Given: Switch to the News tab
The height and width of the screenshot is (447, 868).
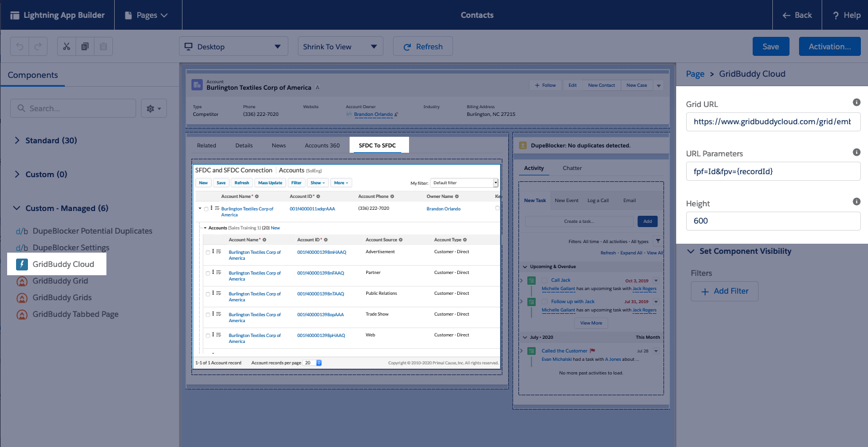Looking at the screenshot, I should point(279,145).
